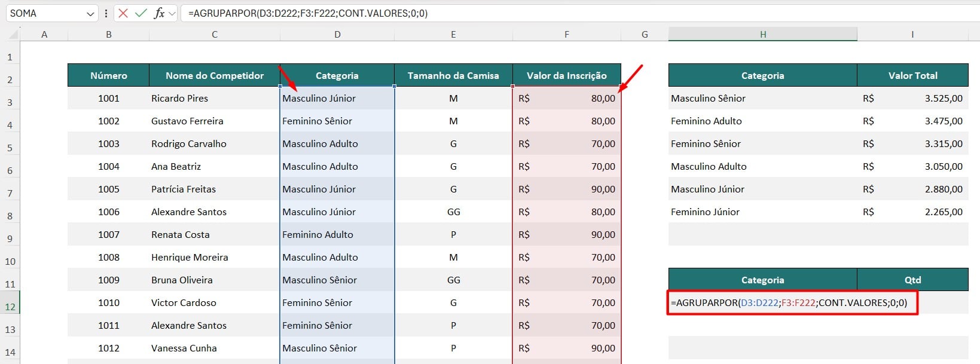Image resolution: width=980 pixels, height=364 pixels.
Task: Select column C header
Action: click(215, 35)
